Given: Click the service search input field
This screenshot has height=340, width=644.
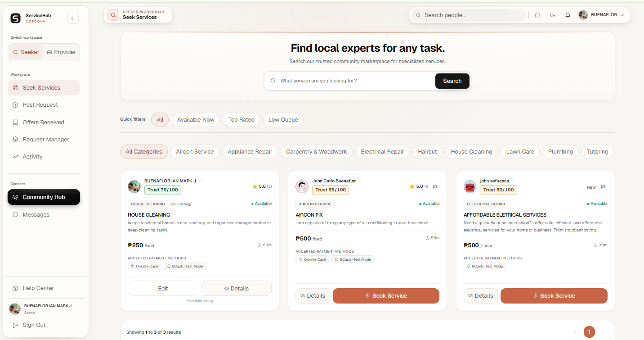Looking at the screenshot, I should 350,81.
